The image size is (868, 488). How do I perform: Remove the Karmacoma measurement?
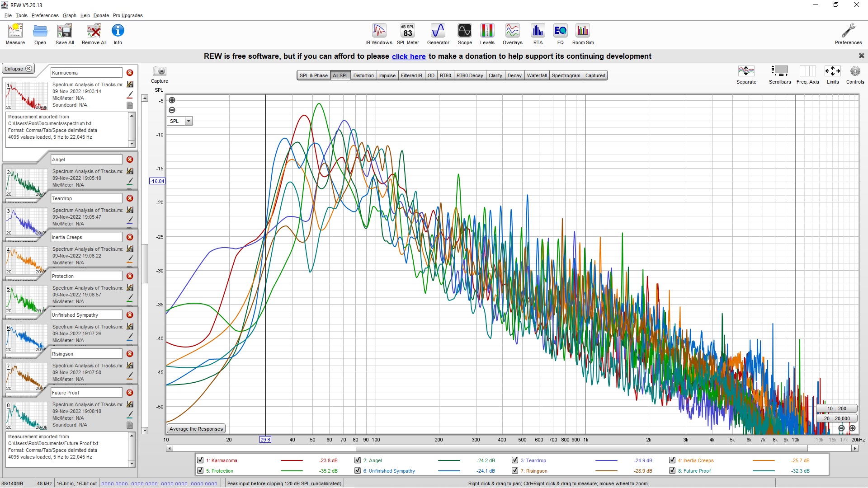click(130, 73)
